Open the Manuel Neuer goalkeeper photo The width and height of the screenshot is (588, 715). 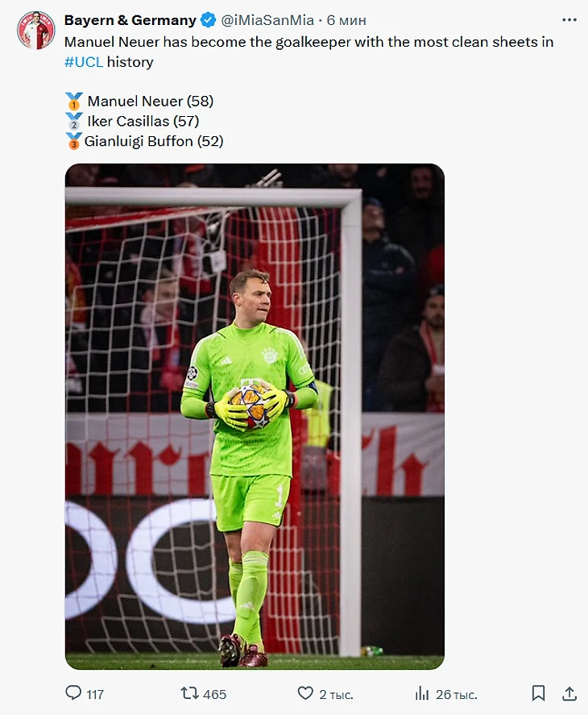click(x=255, y=416)
